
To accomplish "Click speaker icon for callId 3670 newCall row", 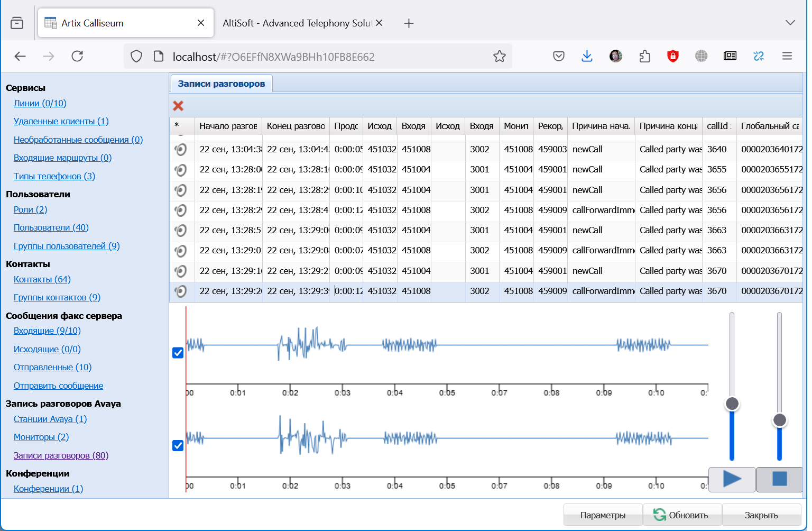I will point(181,271).
